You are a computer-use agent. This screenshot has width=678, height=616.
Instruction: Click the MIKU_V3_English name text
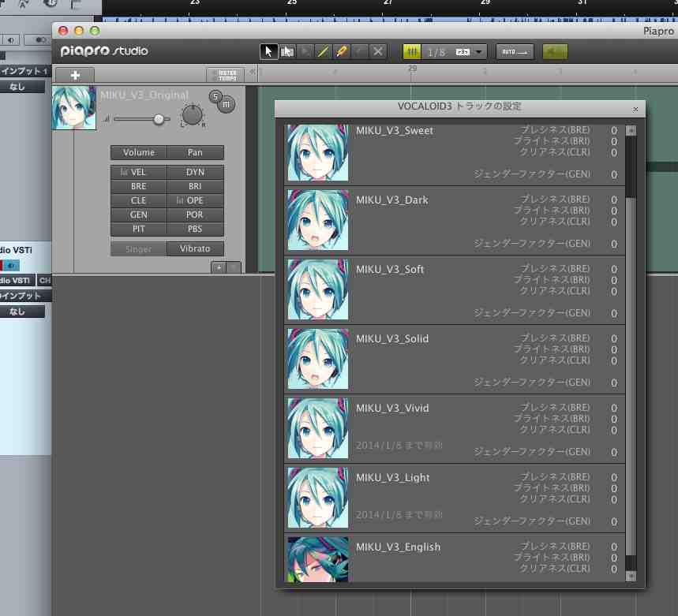tap(398, 547)
